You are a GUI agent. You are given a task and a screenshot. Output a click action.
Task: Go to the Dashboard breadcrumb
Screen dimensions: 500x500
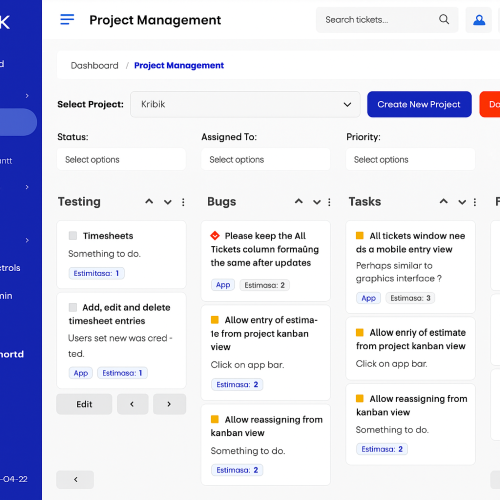click(95, 65)
